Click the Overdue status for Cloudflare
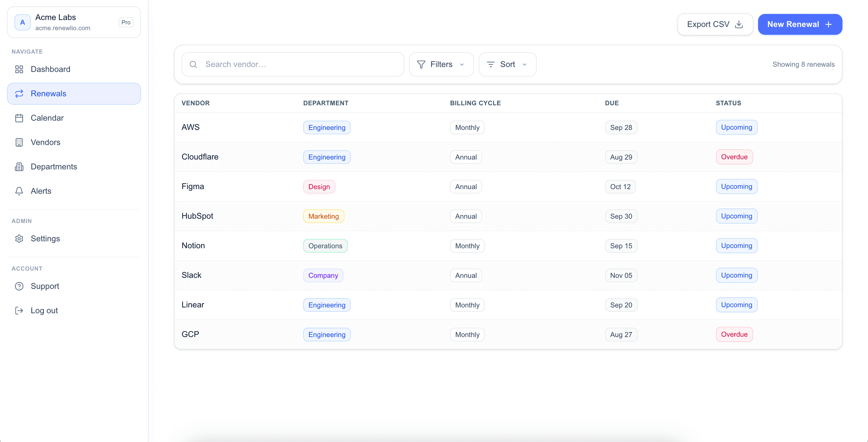This screenshot has height=442, width=868. click(x=734, y=157)
